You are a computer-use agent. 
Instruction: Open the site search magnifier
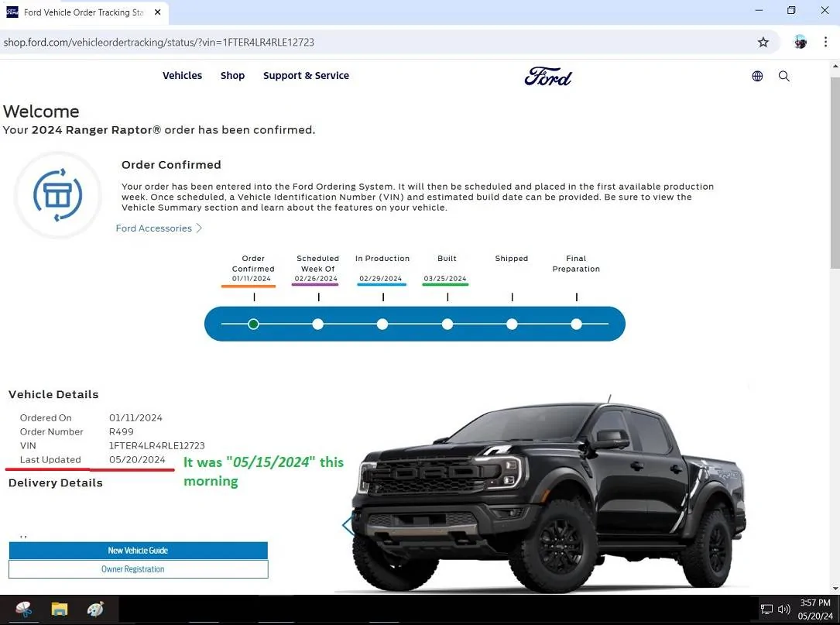click(783, 76)
